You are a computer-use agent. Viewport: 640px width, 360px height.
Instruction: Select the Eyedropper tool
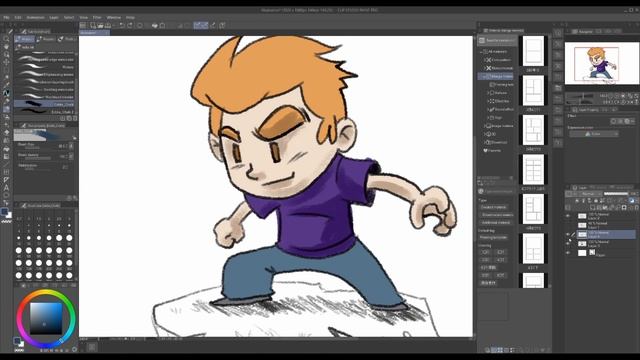coord(6,85)
